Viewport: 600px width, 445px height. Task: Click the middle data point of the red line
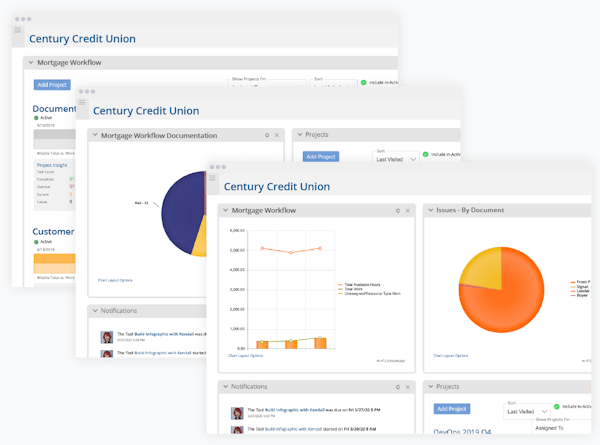pyautogui.click(x=291, y=253)
